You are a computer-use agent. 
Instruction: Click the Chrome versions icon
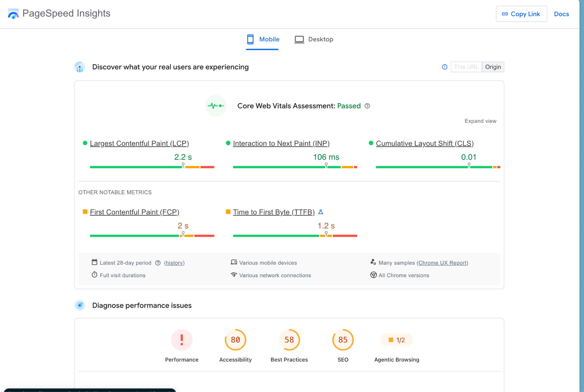[373, 275]
